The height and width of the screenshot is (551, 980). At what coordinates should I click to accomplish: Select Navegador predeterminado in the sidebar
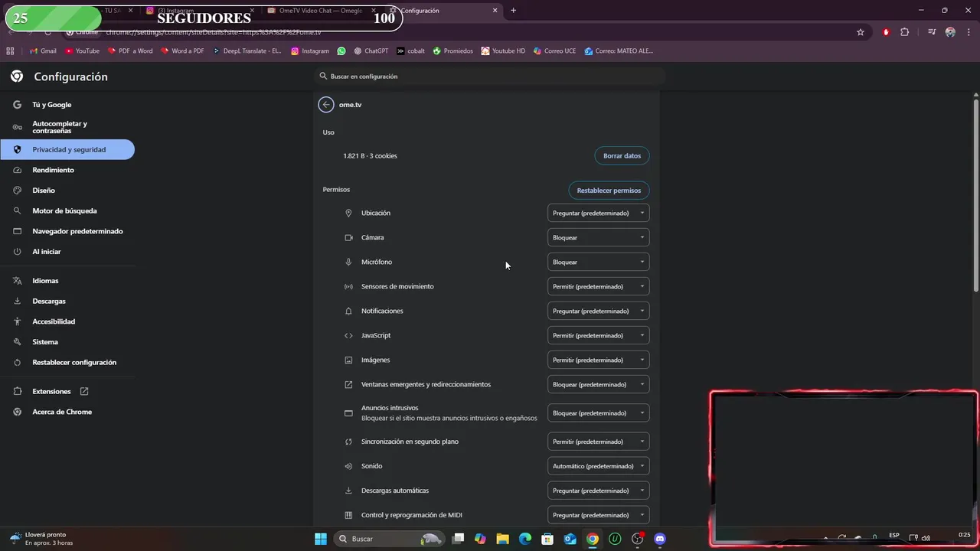[67, 231]
